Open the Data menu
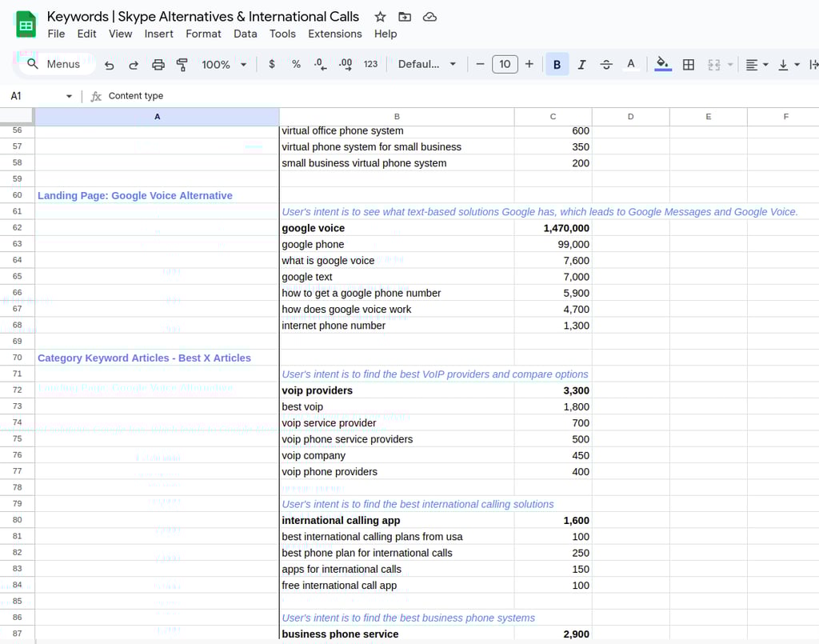 tap(245, 34)
